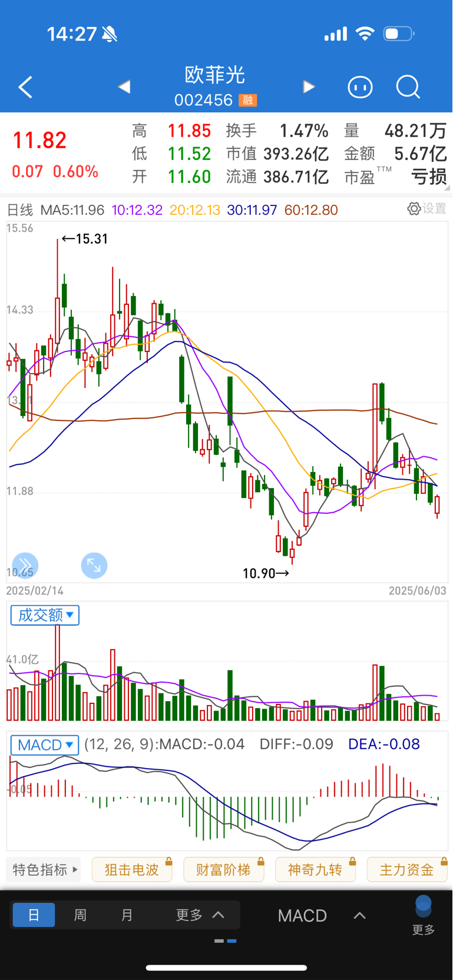Tap the 日线 chart label

(19, 210)
